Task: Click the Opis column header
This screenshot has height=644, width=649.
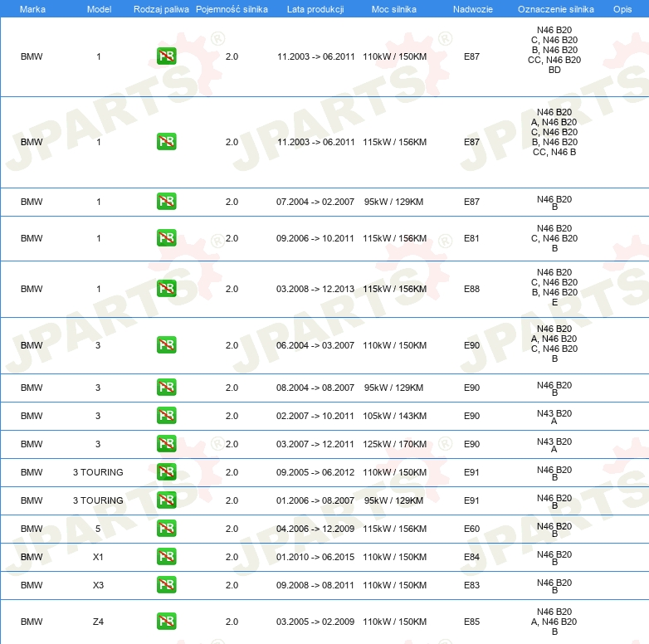Action: [x=622, y=9]
